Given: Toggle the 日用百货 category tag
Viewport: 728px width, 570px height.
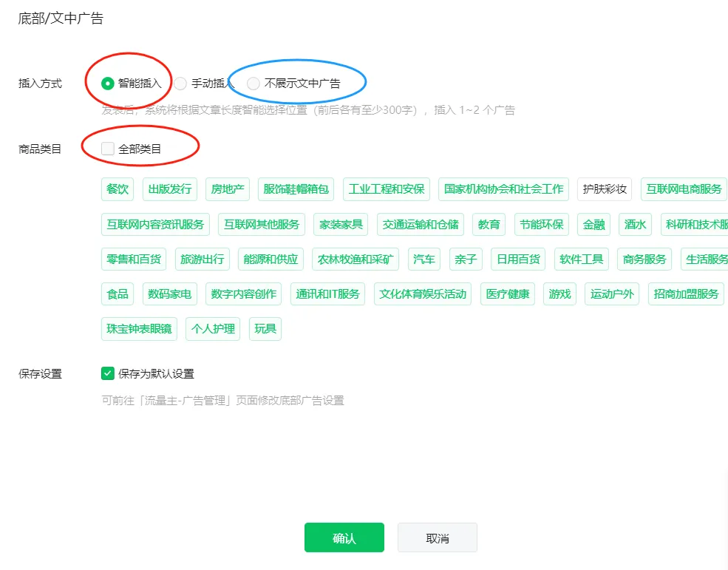Looking at the screenshot, I should [x=518, y=259].
